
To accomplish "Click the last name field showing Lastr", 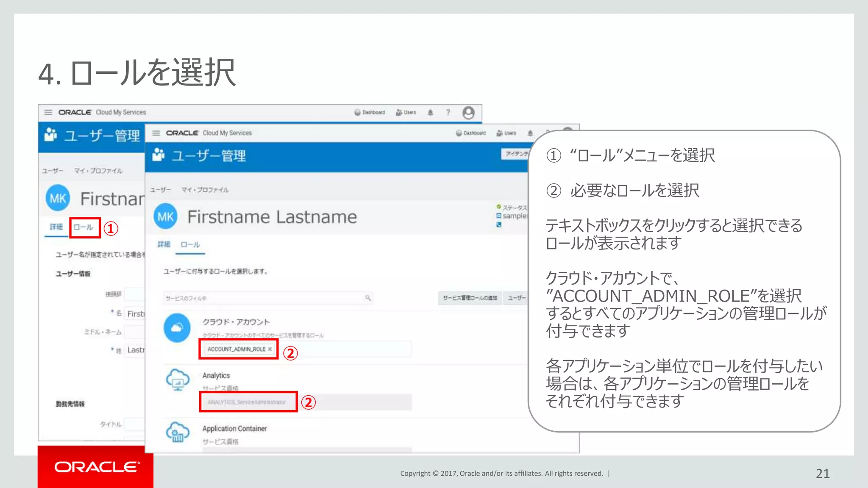I will click(134, 350).
